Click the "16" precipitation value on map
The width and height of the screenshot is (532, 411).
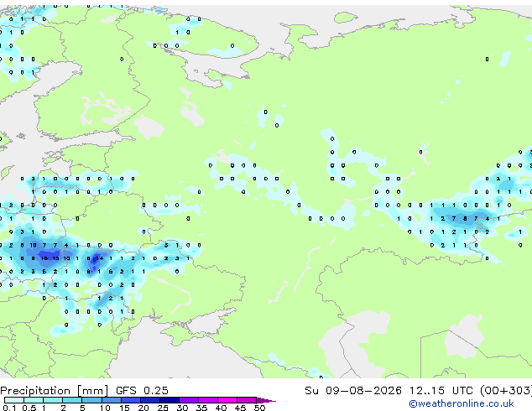click(44, 258)
